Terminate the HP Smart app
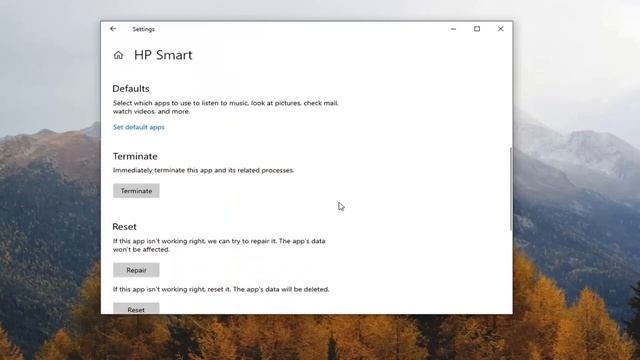Viewport: 640px width, 360px height. (136, 191)
